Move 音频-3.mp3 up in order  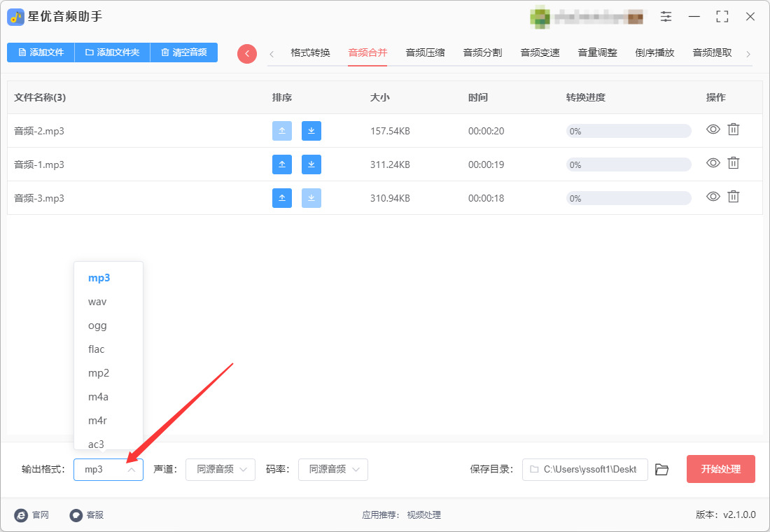click(x=282, y=198)
